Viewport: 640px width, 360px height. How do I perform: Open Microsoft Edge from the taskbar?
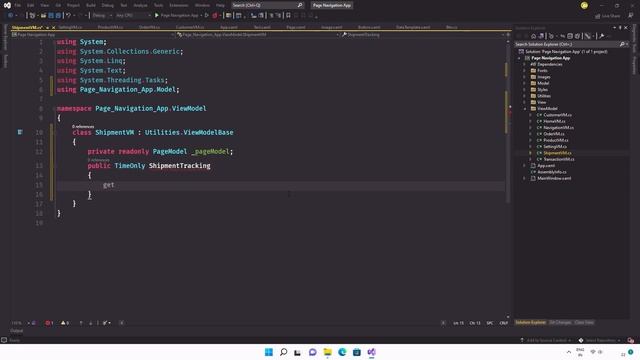[x=342, y=352]
